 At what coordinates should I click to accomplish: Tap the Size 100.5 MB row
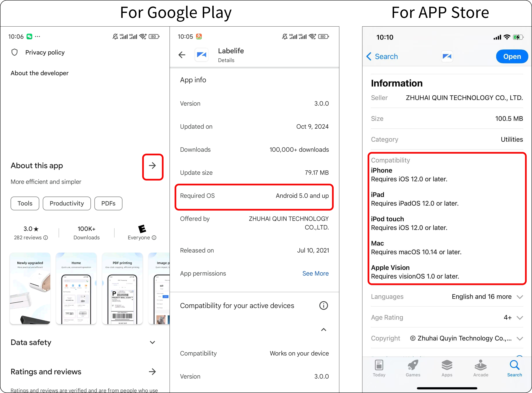[447, 119]
